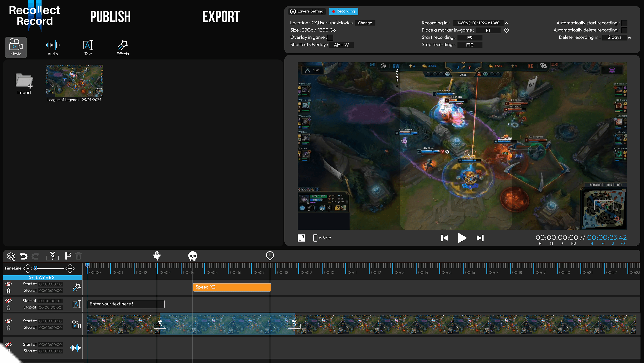Click the PUBLISH menu
This screenshot has width=644, height=363.
click(110, 17)
